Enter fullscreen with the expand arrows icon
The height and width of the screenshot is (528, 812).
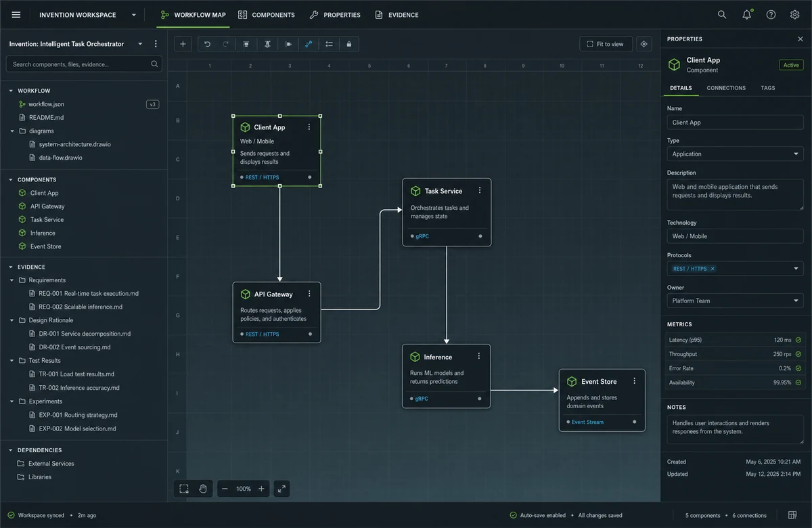(x=282, y=489)
